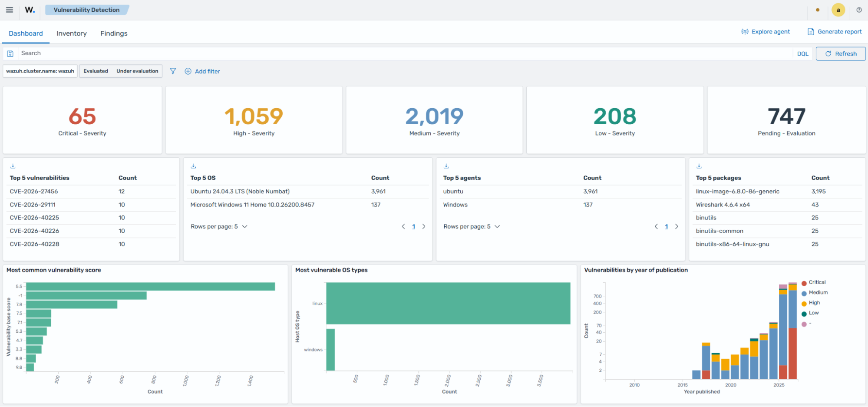Switch to the Inventory tab
This screenshot has width=868, height=407.
(x=72, y=33)
